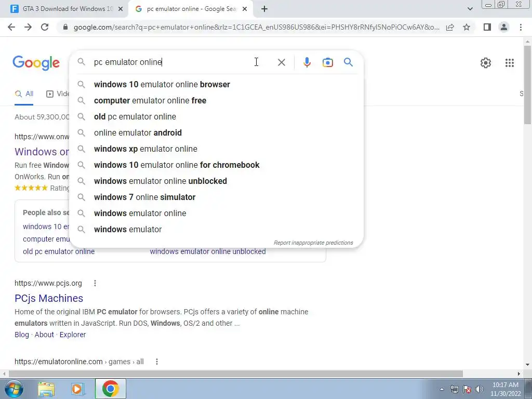This screenshot has height=399, width=532.
Task: Open related search old pc emulator online
Action: point(59,252)
